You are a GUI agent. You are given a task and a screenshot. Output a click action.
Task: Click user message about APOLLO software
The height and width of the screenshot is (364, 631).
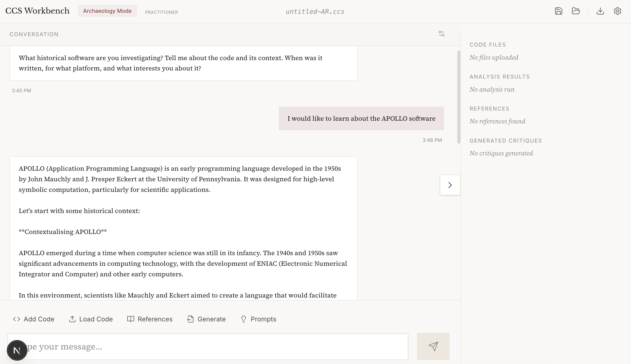361,118
